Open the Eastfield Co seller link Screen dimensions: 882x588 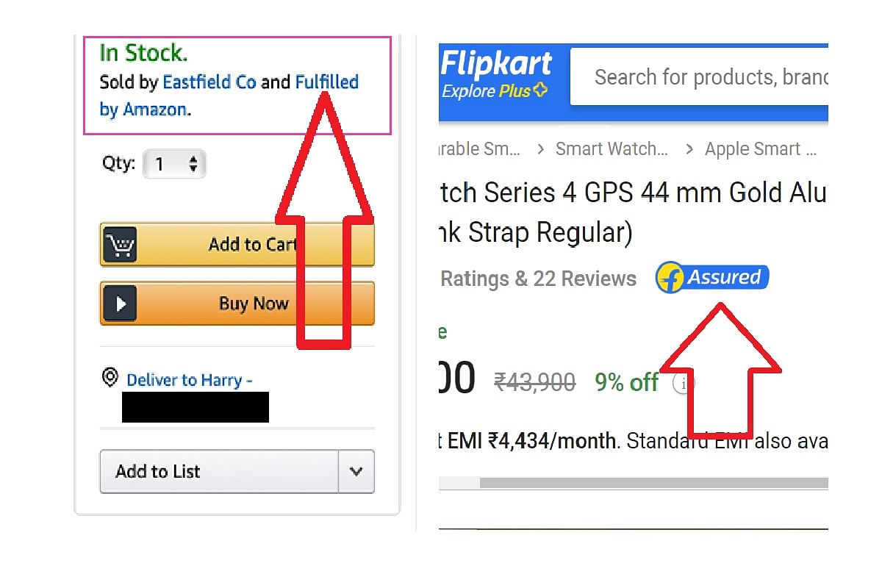[x=209, y=82]
